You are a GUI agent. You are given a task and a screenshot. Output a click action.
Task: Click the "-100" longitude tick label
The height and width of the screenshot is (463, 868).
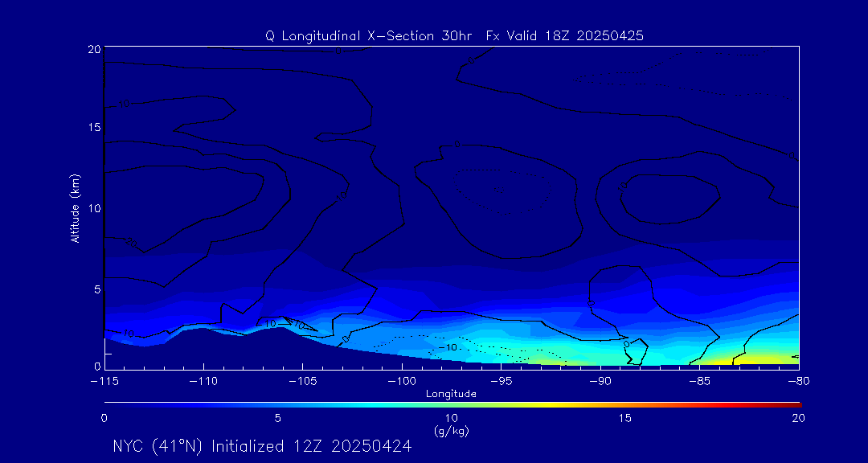pos(401,382)
